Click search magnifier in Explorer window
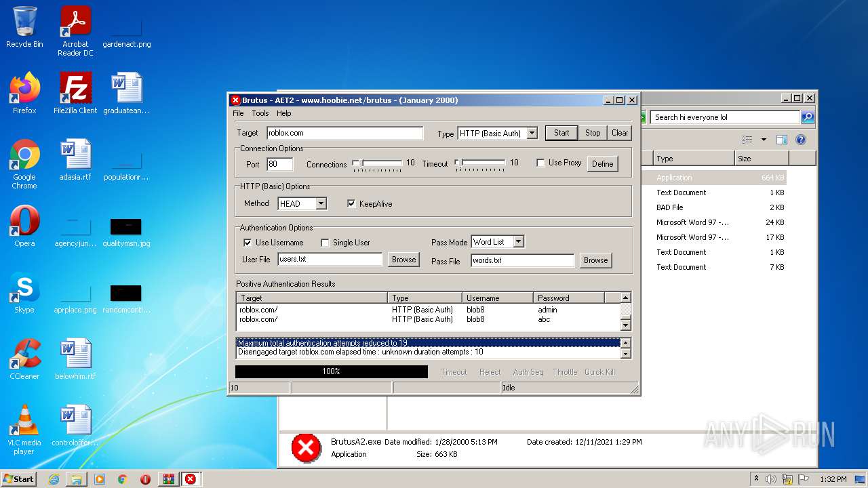 (x=808, y=117)
